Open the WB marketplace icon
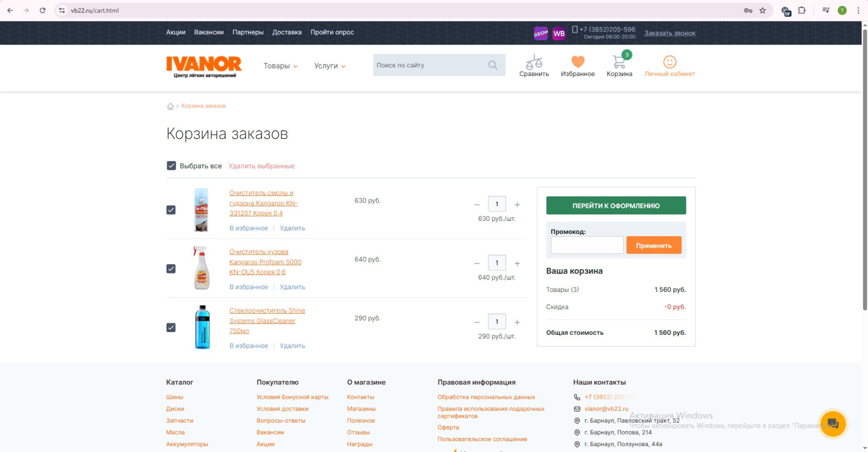 559,34
